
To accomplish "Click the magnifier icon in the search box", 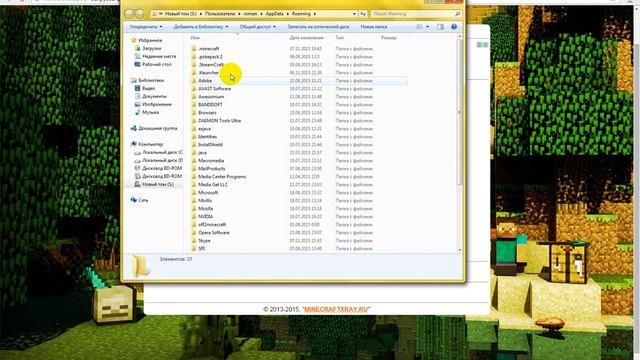I will click(x=458, y=14).
